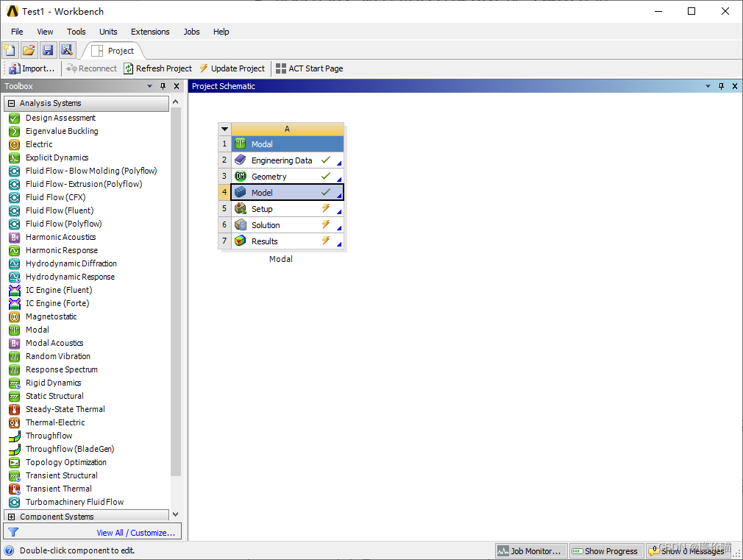Screen dimensions: 743x560
Task: Save project using the floppy disk icon
Action: pyautogui.click(x=47, y=50)
